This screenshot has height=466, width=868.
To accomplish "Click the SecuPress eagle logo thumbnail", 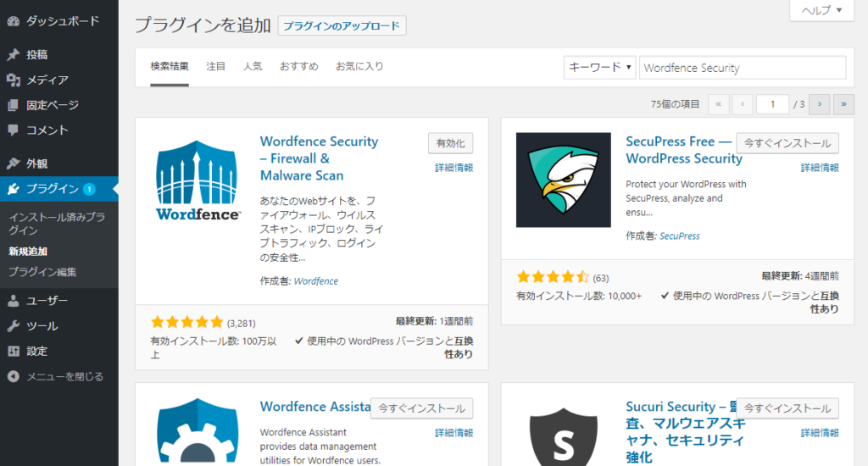I will [x=564, y=180].
